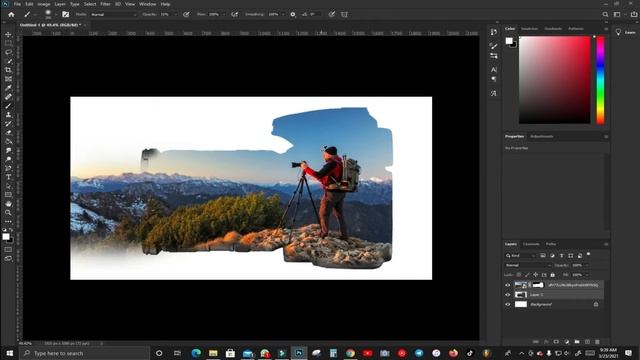This screenshot has width=640, height=360.
Task: Select the Rectangular Marquee tool
Action: [x=8, y=43]
